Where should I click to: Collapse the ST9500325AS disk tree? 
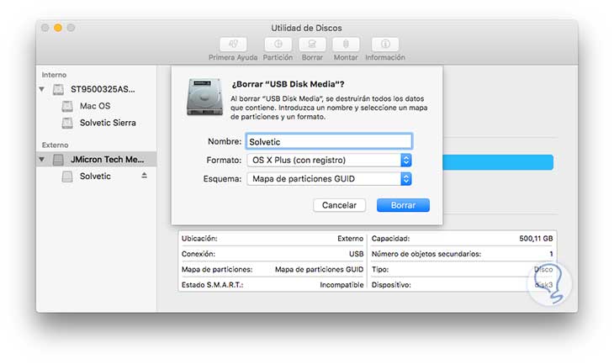pyautogui.click(x=41, y=90)
